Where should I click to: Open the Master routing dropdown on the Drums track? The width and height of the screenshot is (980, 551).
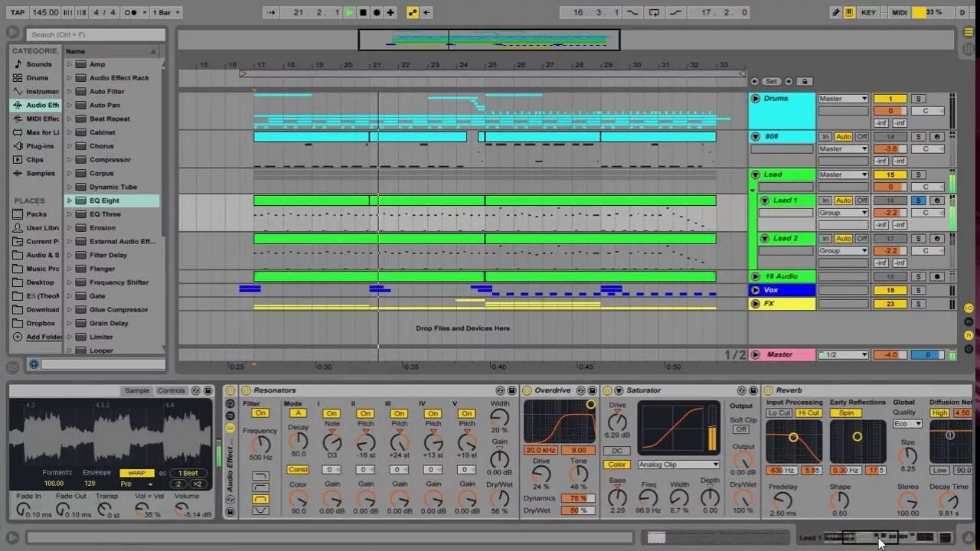842,98
